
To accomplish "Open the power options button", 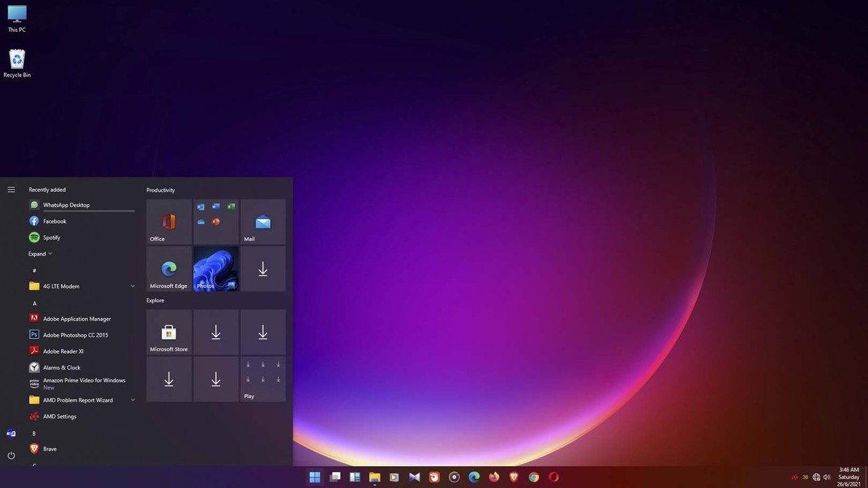I will point(11,455).
